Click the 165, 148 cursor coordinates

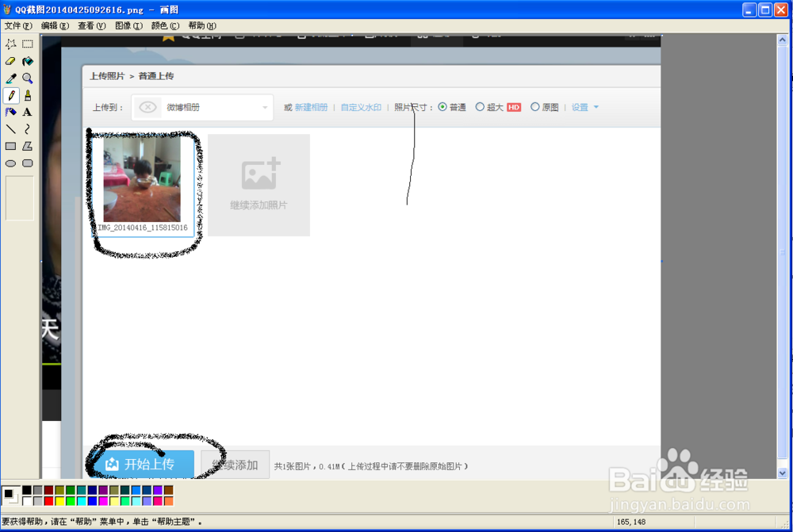click(x=631, y=522)
